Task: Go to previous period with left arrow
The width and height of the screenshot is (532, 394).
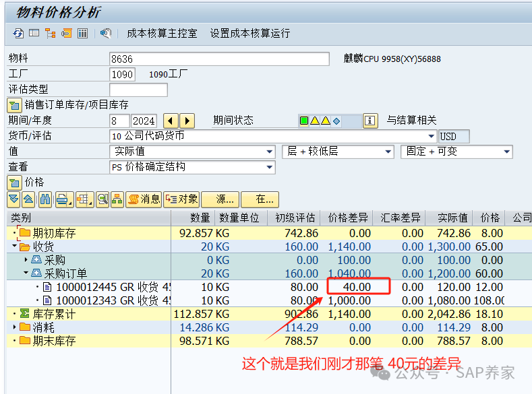Action: [171, 121]
